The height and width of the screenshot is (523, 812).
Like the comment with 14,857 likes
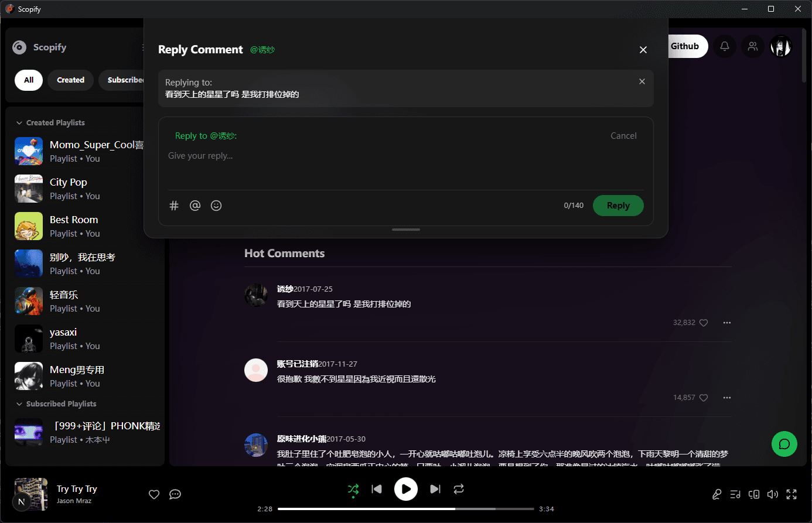click(704, 398)
